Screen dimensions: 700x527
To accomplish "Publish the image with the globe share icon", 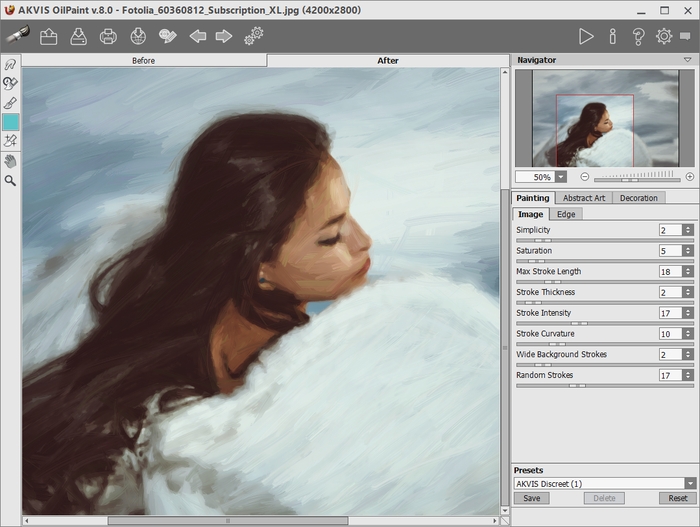I will [x=138, y=36].
